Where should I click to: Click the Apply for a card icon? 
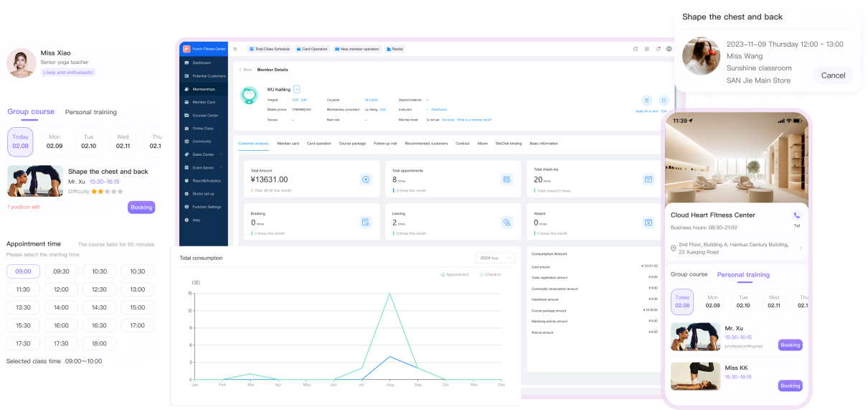point(646,101)
